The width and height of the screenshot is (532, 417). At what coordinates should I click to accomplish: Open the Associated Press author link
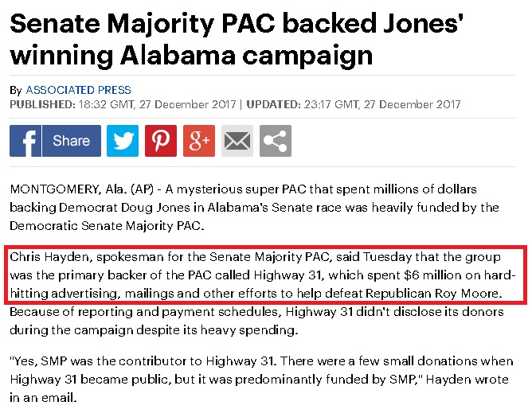point(78,90)
